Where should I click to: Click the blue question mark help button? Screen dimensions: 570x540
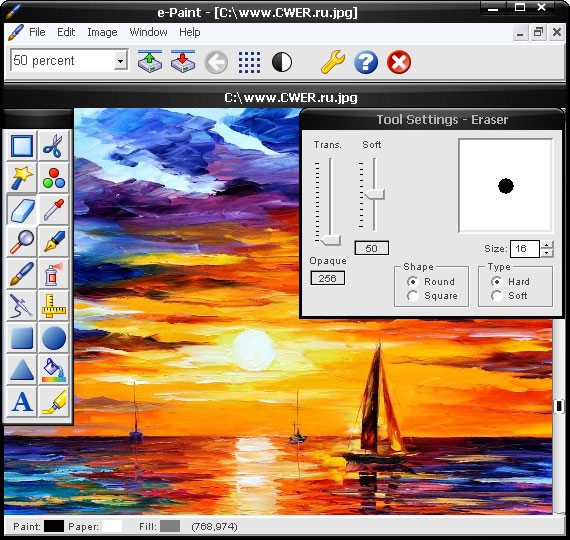pos(366,62)
